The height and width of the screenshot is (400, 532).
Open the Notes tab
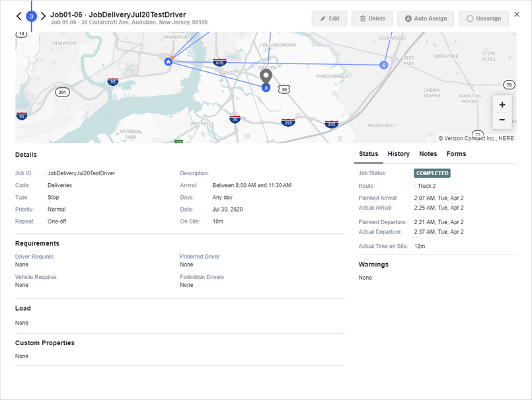click(x=428, y=153)
